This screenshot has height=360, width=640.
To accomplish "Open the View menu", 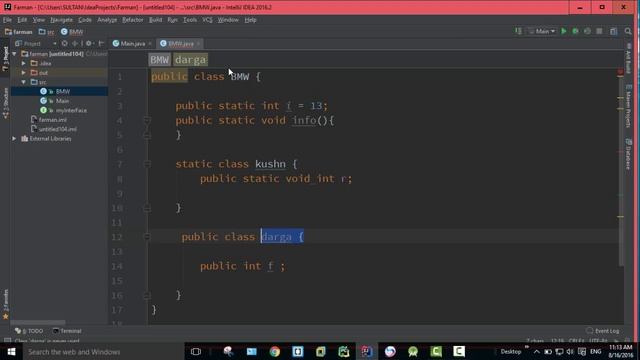I will [x=39, y=20].
